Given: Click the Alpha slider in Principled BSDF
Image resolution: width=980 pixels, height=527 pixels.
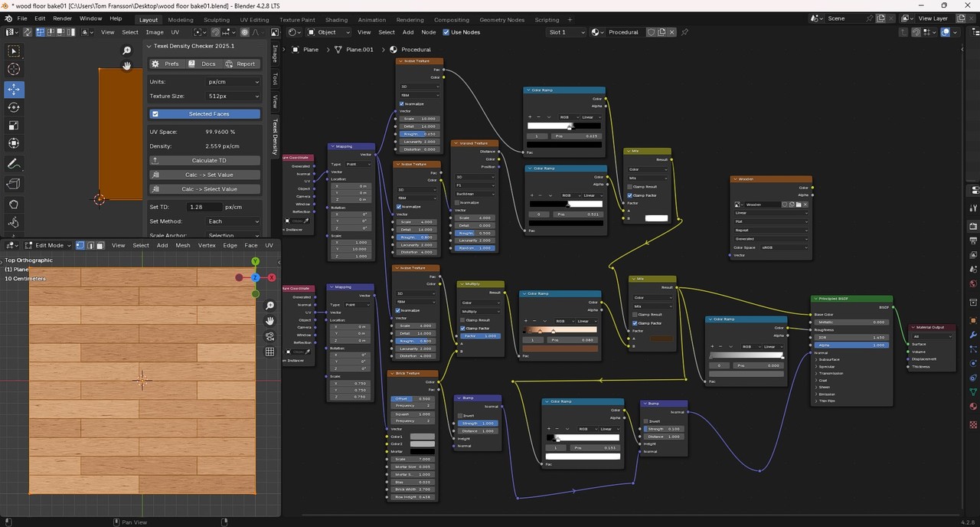Looking at the screenshot, I should 851,345.
